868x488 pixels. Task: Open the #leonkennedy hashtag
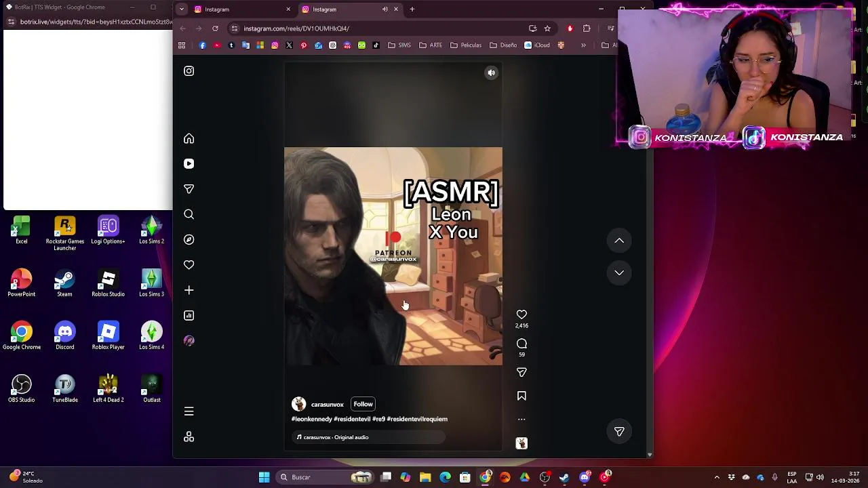pyautogui.click(x=311, y=420)
